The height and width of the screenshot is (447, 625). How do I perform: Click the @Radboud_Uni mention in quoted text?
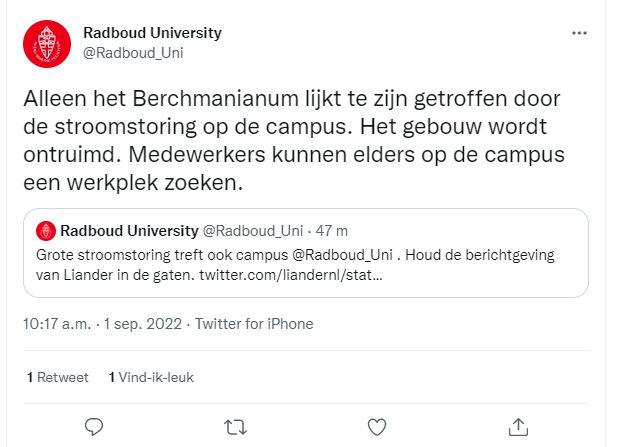(x=343, y=255)
